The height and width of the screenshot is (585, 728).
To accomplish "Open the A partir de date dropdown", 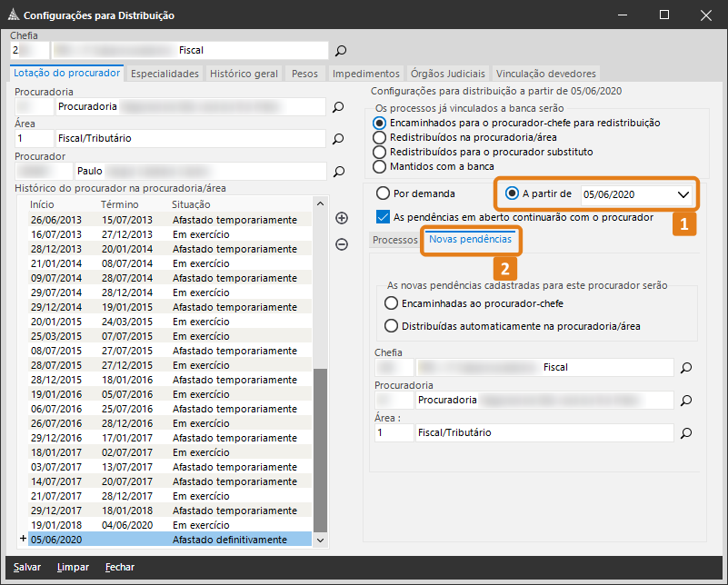I will (x=683, y=194).
